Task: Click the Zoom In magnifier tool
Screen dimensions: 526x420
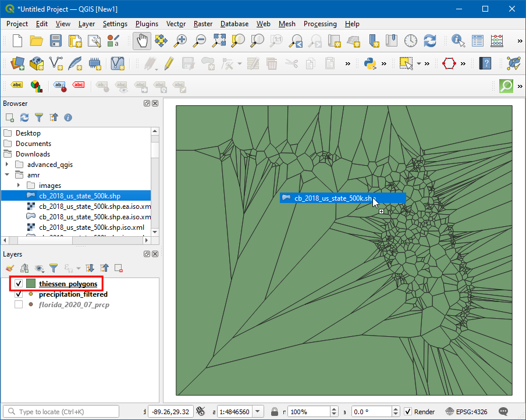Action: [x=181, y=41]
